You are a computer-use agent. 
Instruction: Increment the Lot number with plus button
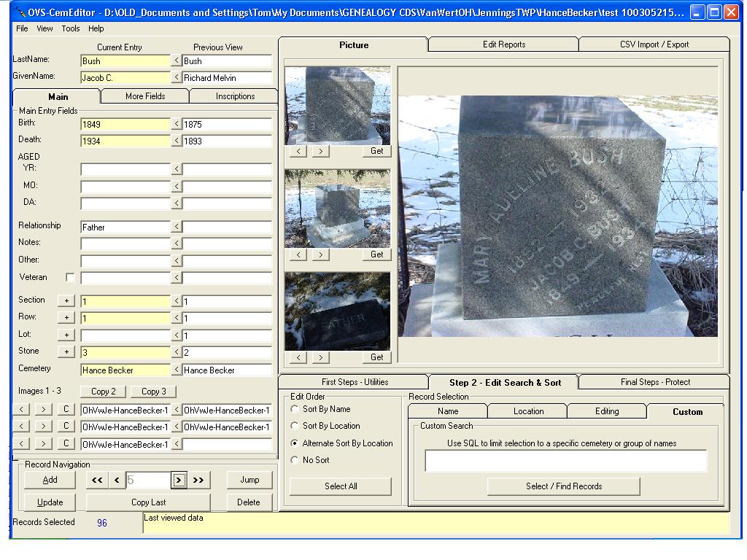[66, 335]
